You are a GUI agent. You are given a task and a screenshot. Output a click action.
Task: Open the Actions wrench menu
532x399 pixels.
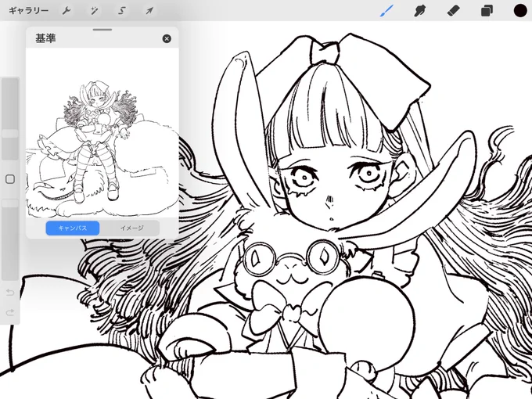[x=66, y=11]
